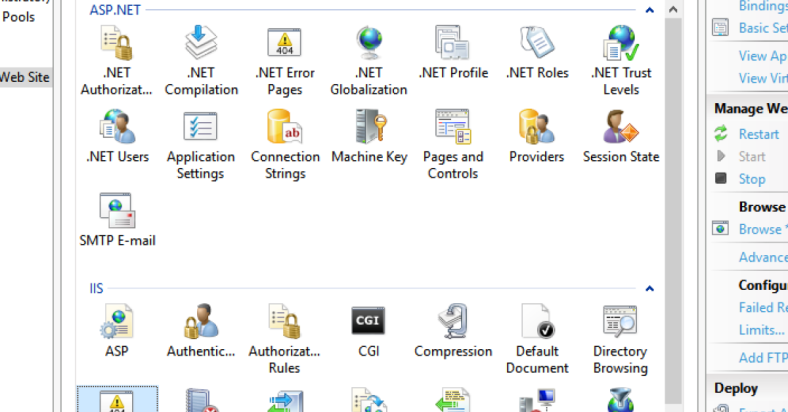Image resolution: width=788 pixels, height=412 pixels.
Task: Select .NET Error Pages icon
Action: (x=285, y=60)
